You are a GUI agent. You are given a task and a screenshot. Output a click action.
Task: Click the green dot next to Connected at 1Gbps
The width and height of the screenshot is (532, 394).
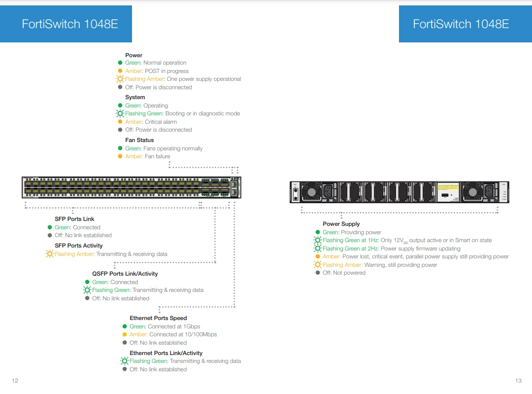(x=125, y=326)
